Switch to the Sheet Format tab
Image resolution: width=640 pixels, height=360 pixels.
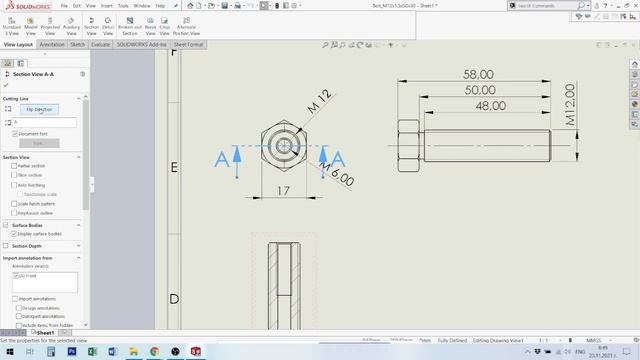pyautogui.click(x=188, y=44)
